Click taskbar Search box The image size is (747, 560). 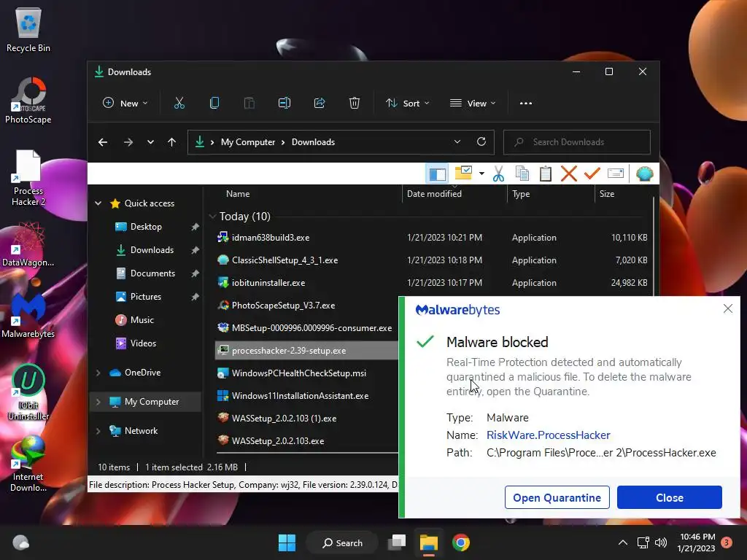(342, 542)
